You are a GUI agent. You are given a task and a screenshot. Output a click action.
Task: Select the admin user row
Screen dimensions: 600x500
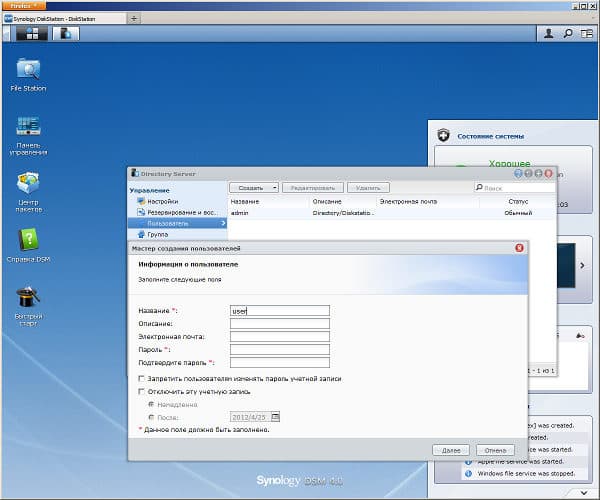click(392, 213)
